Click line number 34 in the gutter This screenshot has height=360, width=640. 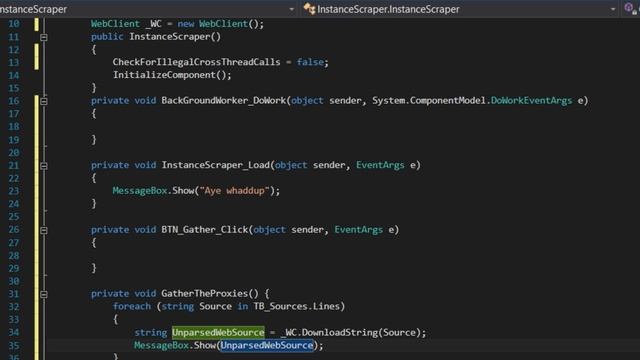[x=14, y=333]
